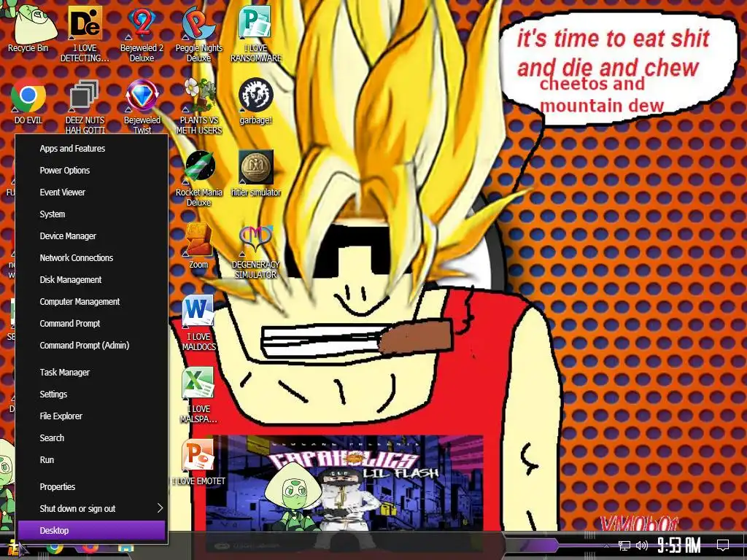Click the network tray icon
Screen dimensions: 747x560
point(624,545)
